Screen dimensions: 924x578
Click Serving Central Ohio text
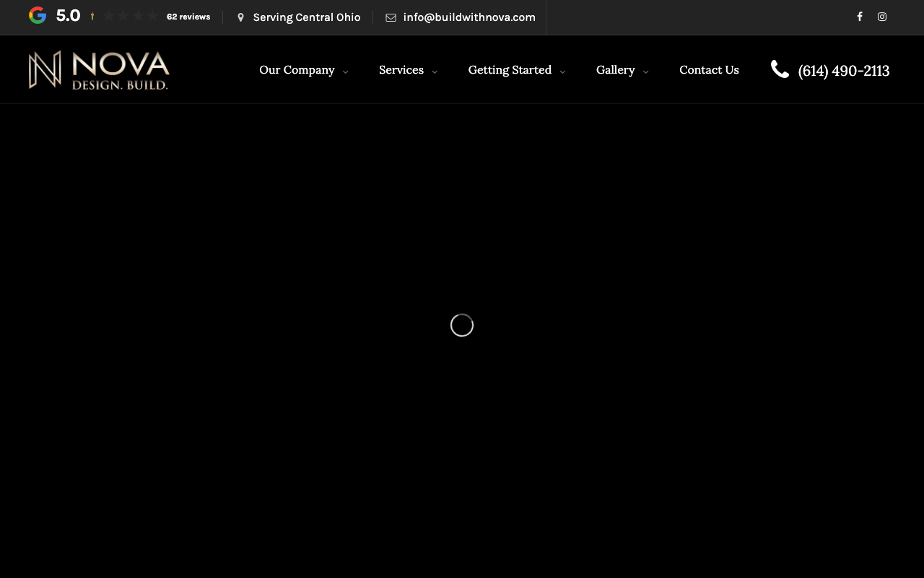307,17
